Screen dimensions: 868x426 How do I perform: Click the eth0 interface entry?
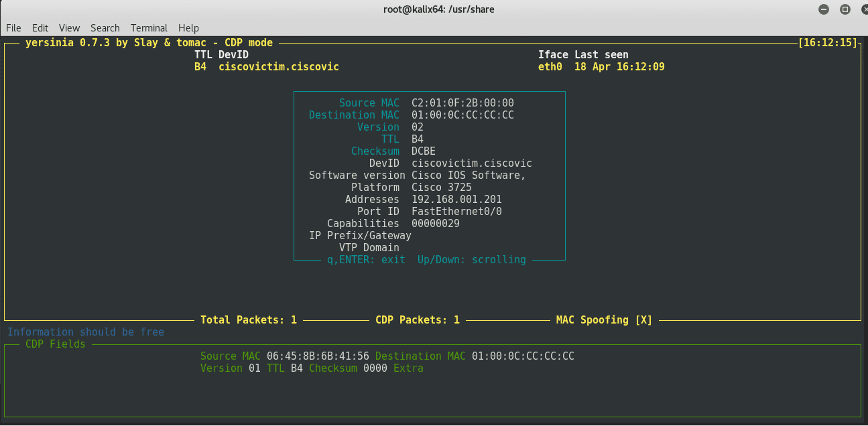pos(550,67)
